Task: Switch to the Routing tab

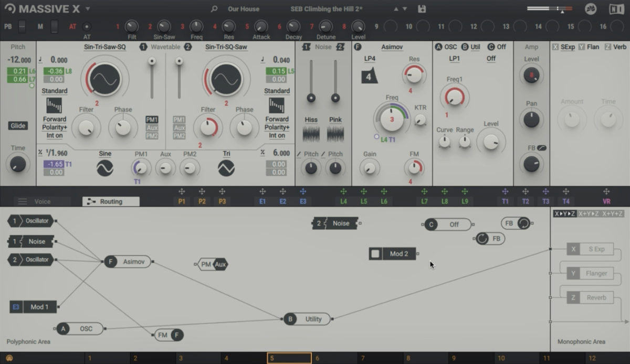Action: 111,201
